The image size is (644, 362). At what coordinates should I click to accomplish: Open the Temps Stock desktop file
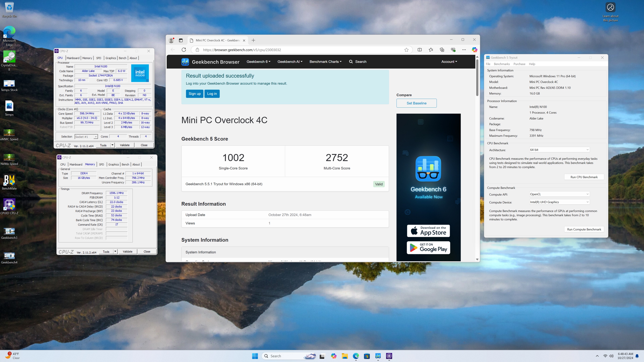[9, 85]
